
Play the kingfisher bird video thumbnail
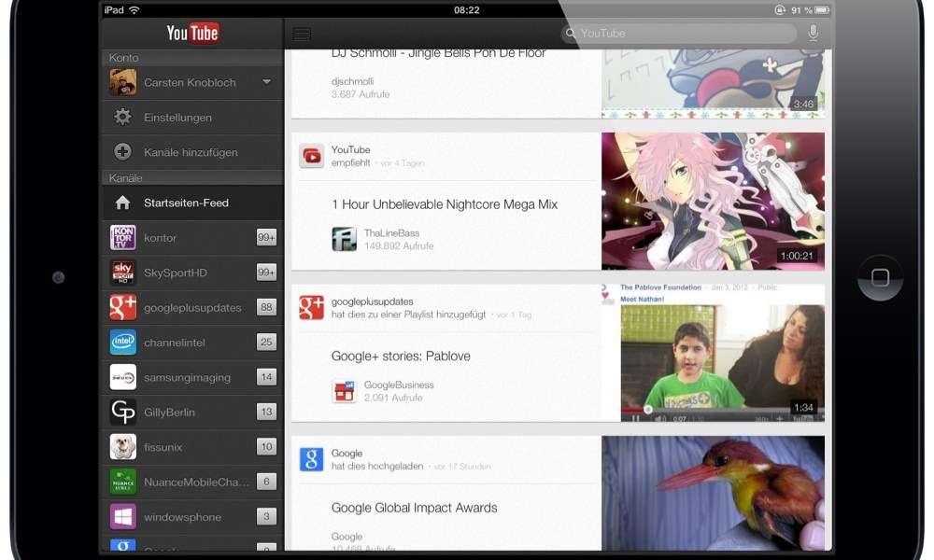pos(713,494)
